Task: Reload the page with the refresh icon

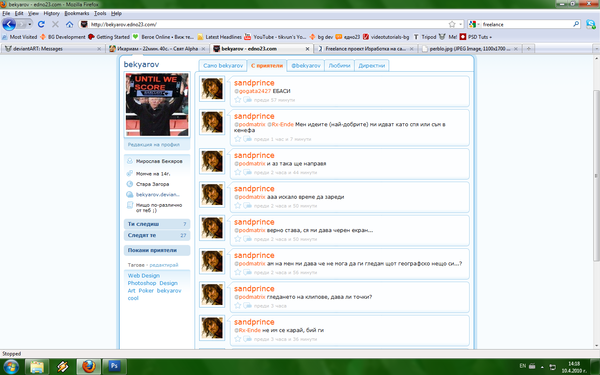Action: 41,24
